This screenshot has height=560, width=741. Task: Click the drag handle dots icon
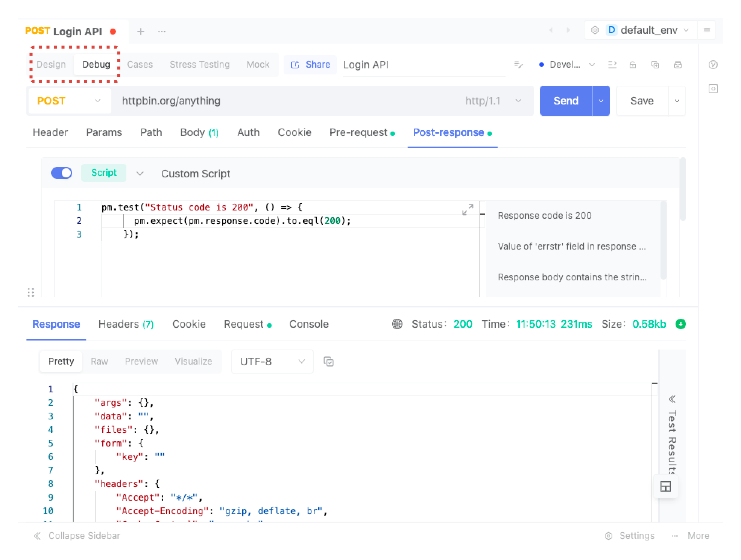pyautogui.click(x=31, y=292)
